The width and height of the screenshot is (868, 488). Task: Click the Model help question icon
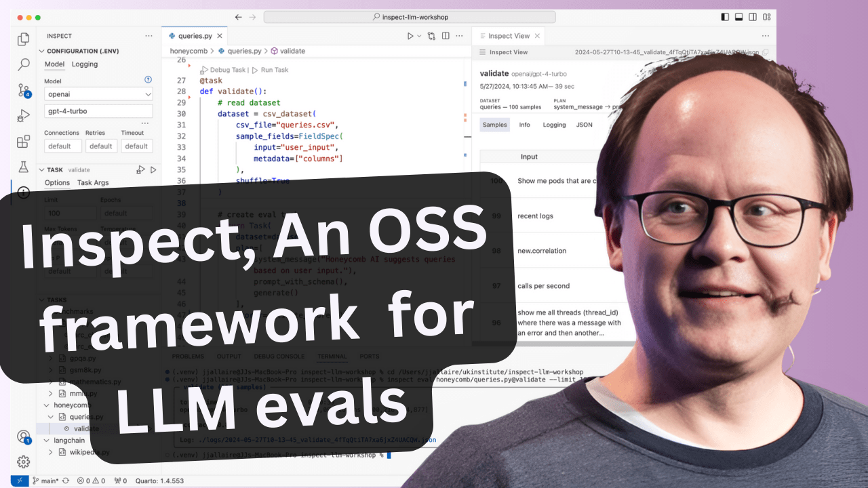(x=148, y=80)
